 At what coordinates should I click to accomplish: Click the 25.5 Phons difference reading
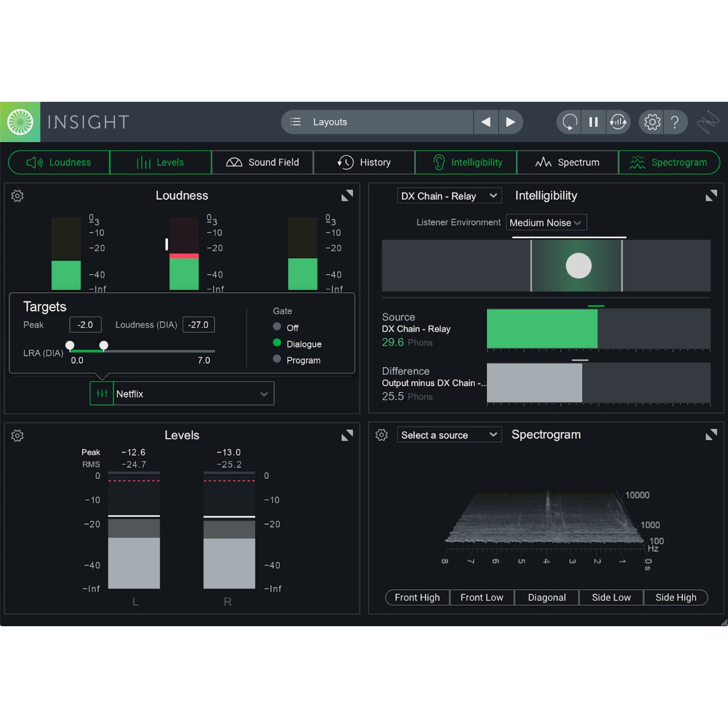[x=407, y=396]
